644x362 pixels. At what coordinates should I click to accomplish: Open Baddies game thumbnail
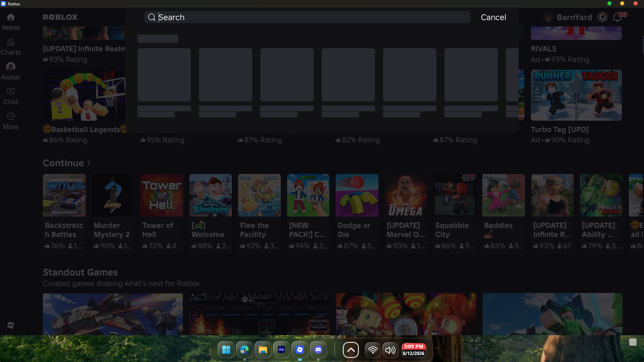pos(503,195)
